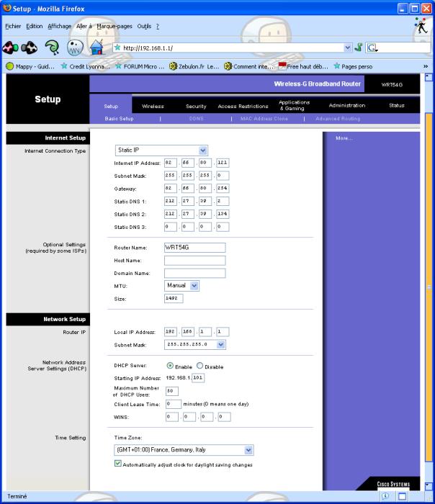The width and height of the screenshot is (435, 504).
Task: Click the Starting IP Address last octet field
Action: click(198, 378)
